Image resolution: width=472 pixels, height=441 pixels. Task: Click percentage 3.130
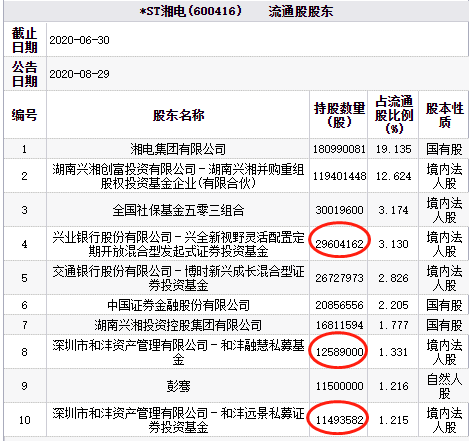393,244
